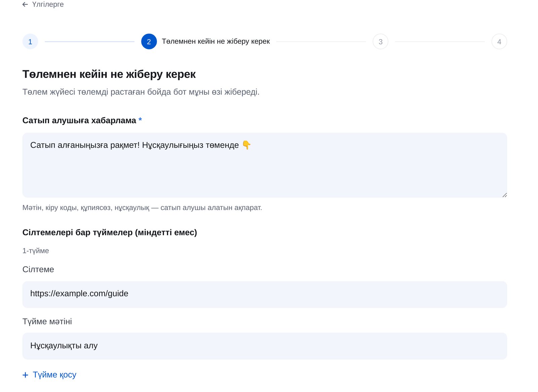Go back via the Үлгілерге link
The width and height of the screenshot is (538, 392).
(43, 4)
